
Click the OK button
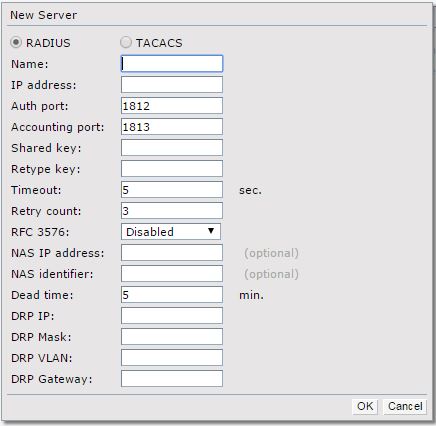[365, 406]
